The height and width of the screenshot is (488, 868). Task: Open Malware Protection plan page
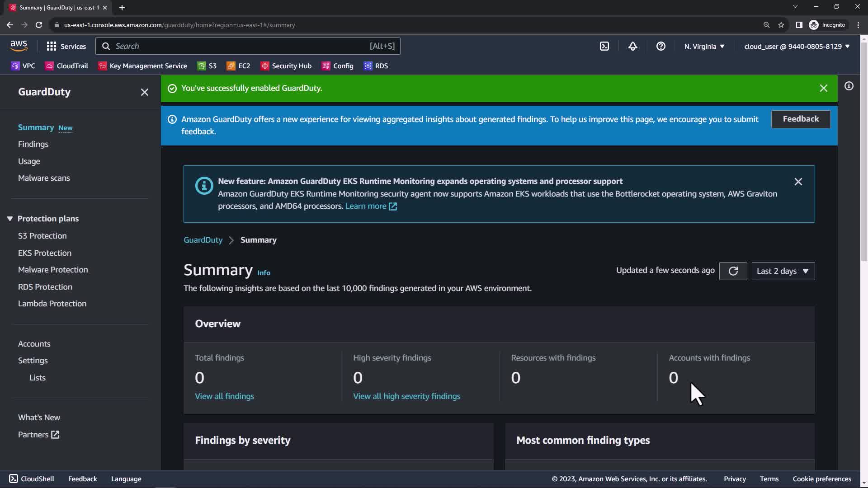tap(53, 270)
